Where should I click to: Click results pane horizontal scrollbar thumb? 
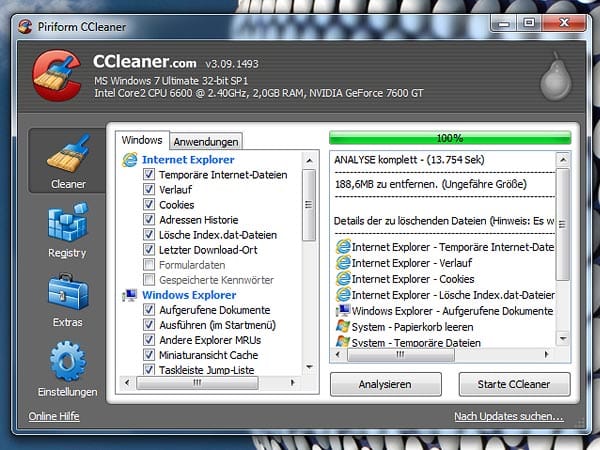401,355
